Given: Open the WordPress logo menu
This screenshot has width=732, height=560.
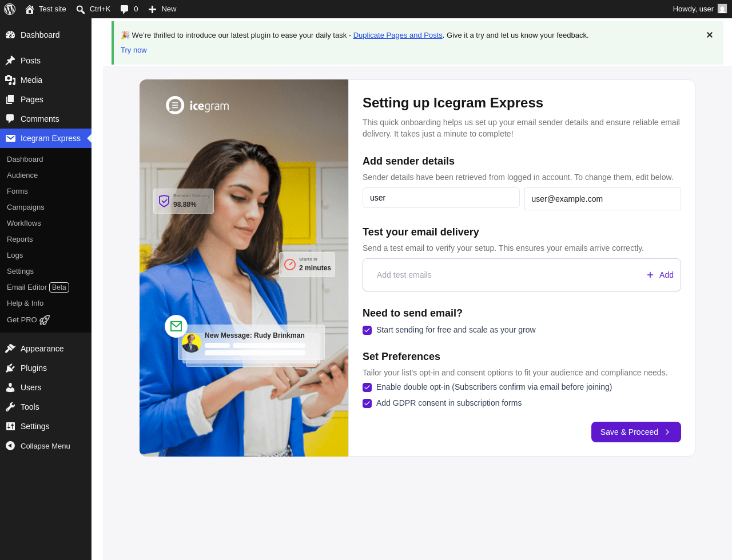Looking at the screenshot, I should (10, 9).
